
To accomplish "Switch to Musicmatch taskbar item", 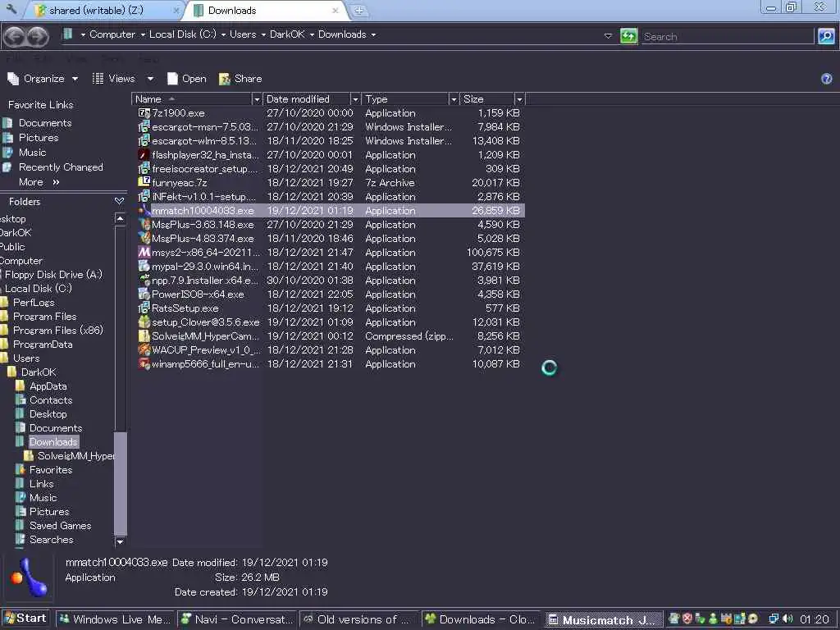I will pyautogui.click(x=604, y=620).
